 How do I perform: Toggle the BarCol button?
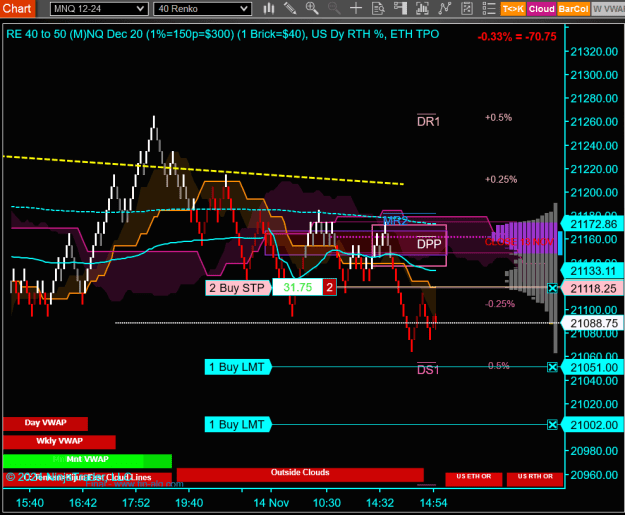click(x=573, y=9)
